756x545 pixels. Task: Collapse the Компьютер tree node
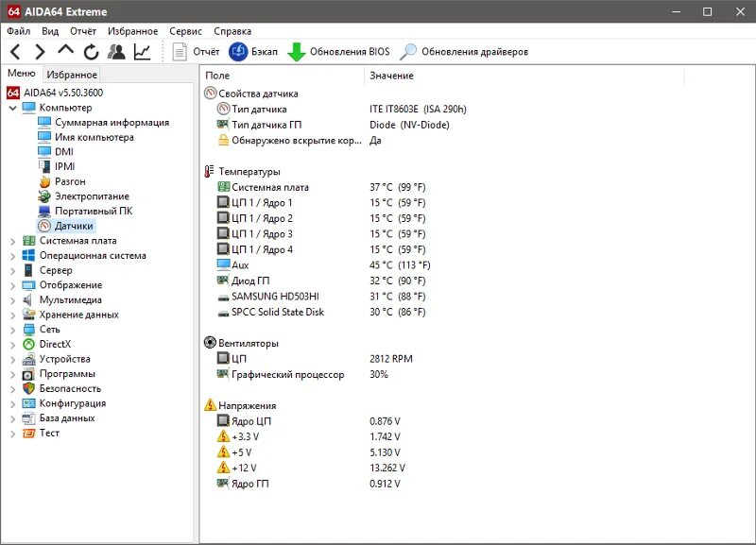(13, 108)
